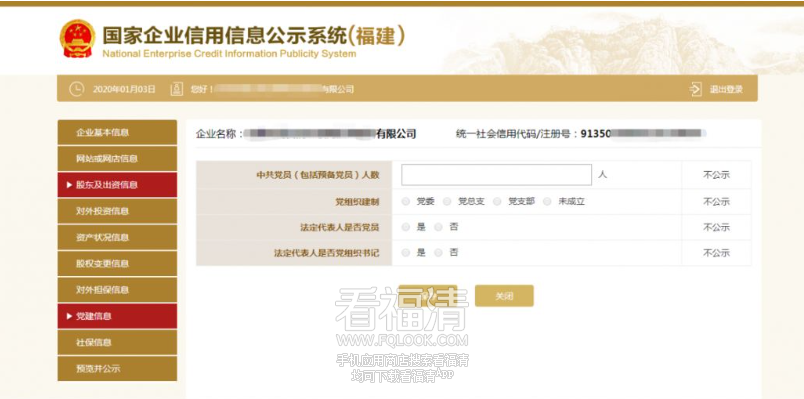Image resolution: width=804 pixels, height=399 pixels.
Task: Click 退出登录 link
Action: coord(726,89)
